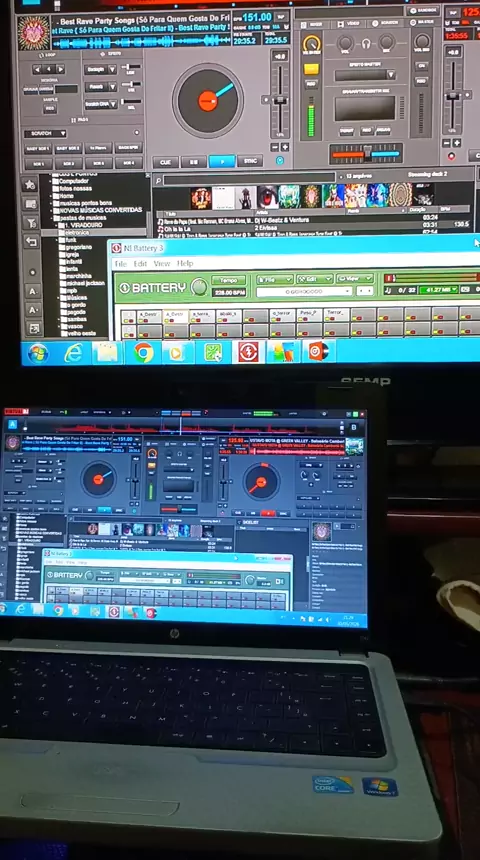
Task: Open SCRATCH pads mode dropdown on external monitor
Action: click(45, 133)
